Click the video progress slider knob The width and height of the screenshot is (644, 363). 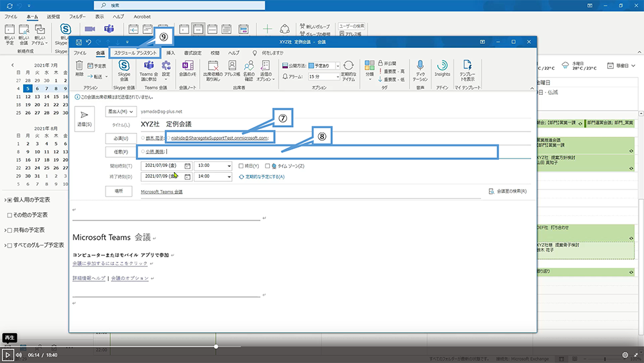[216, 346]
